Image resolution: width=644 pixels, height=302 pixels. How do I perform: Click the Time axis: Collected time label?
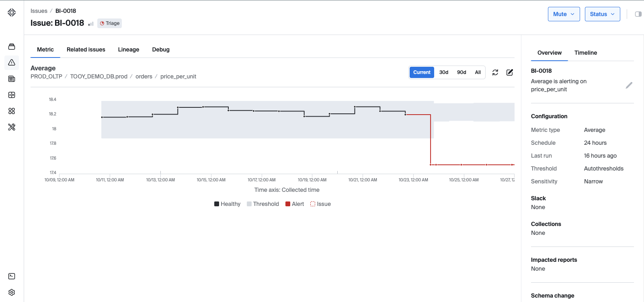[x=287, y=190]
